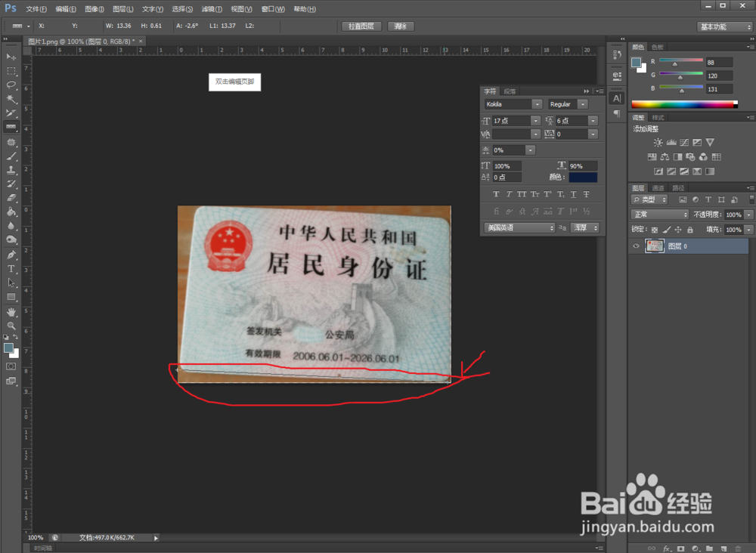Open the 类型 layer filter dropdown
The height and width of the screenshot is (553, 756).
[x=649, y=199]
